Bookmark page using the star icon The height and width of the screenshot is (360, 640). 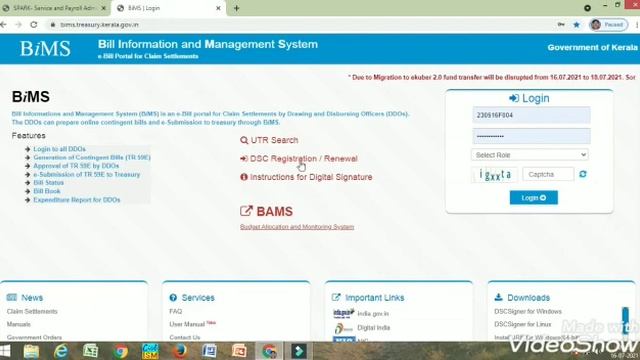click(576, 25)
